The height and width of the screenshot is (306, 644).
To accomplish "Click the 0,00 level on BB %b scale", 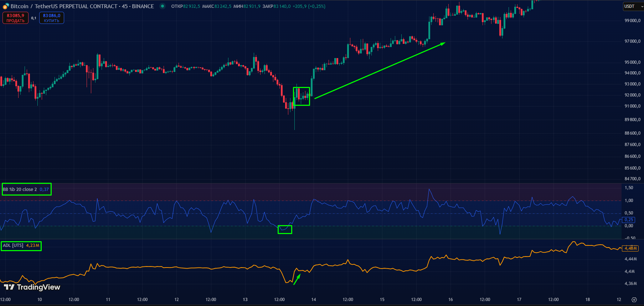I will pos(629,226).
